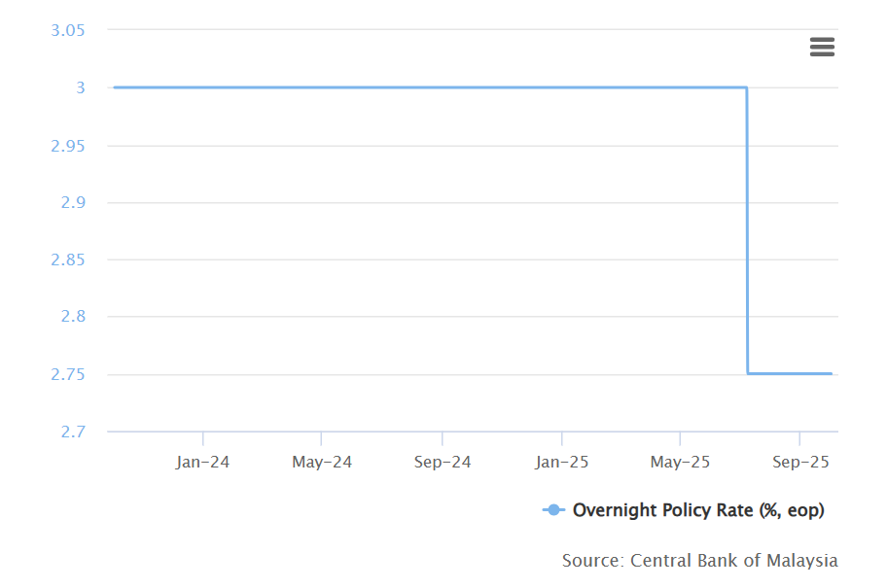Click the 3.05 y-axis label
The height and width of the screenshot is (588, 887).
(67, 30)
